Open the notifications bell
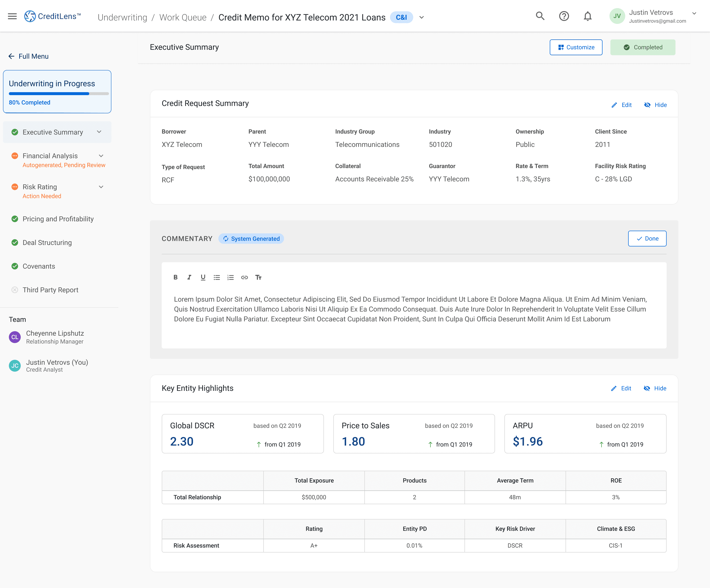Viewport: 710px width, 588px height. [588, 16]
